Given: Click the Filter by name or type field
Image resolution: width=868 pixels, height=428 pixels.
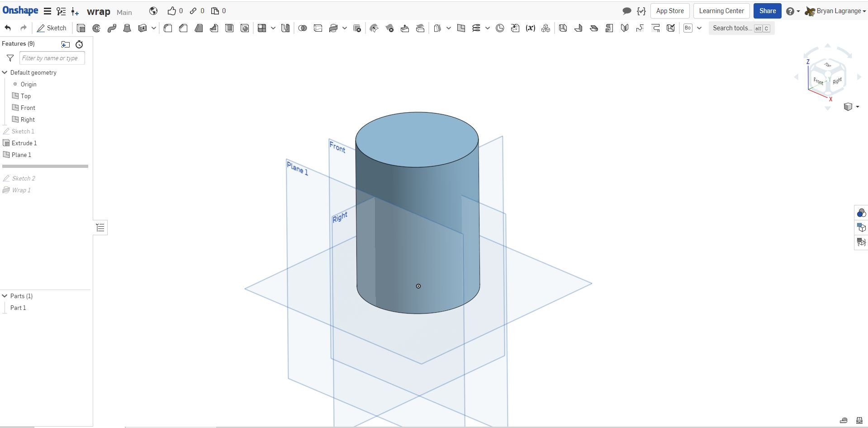Looking at the screenshot, I should [x=52, y=58].
